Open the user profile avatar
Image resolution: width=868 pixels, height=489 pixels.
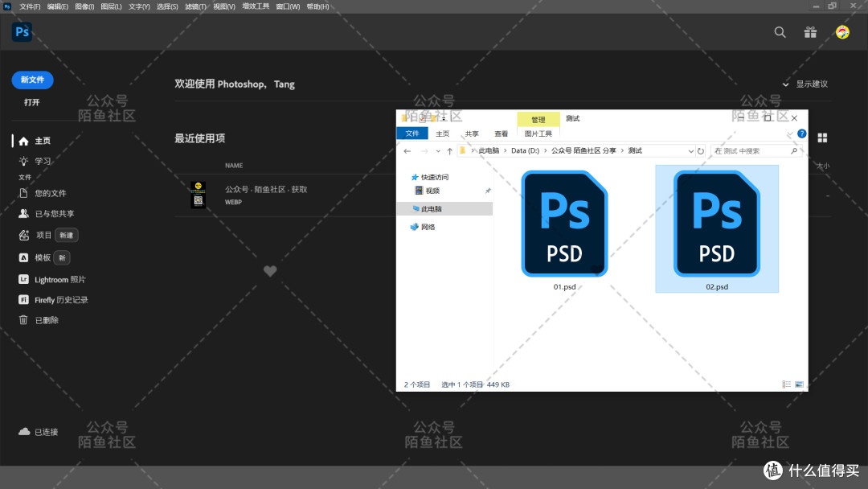coord(842,32)
